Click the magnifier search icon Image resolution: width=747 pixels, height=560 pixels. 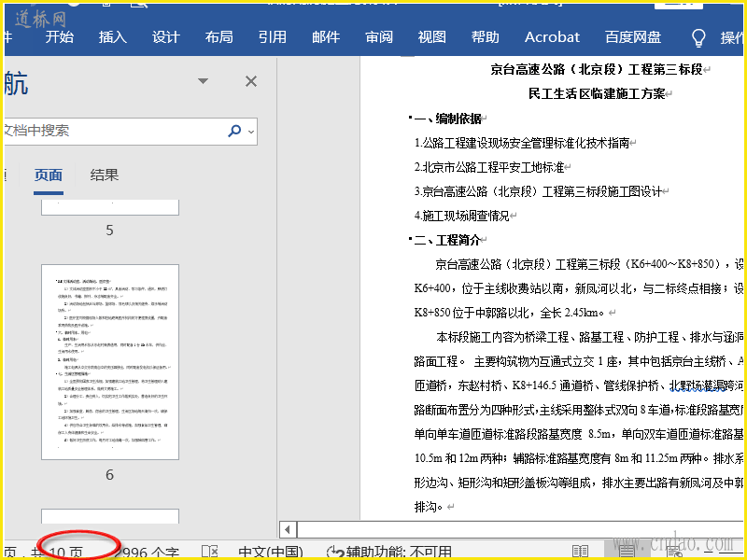click(234, 131)
